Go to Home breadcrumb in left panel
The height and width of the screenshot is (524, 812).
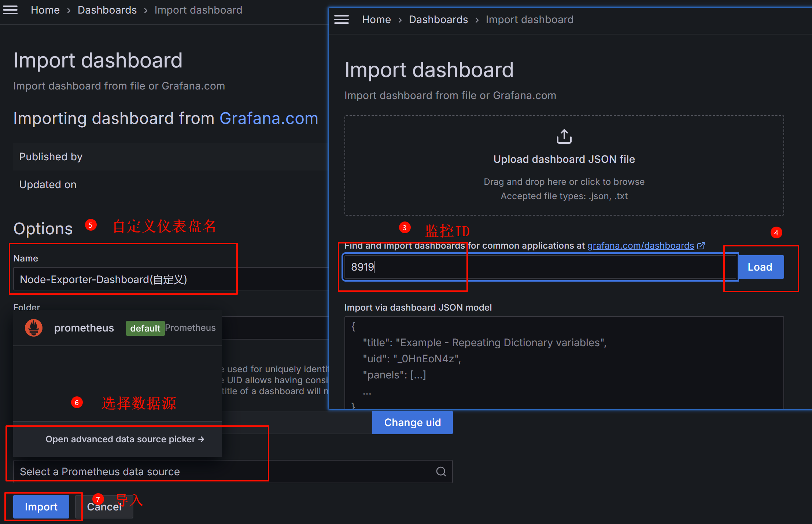[45, 10]
